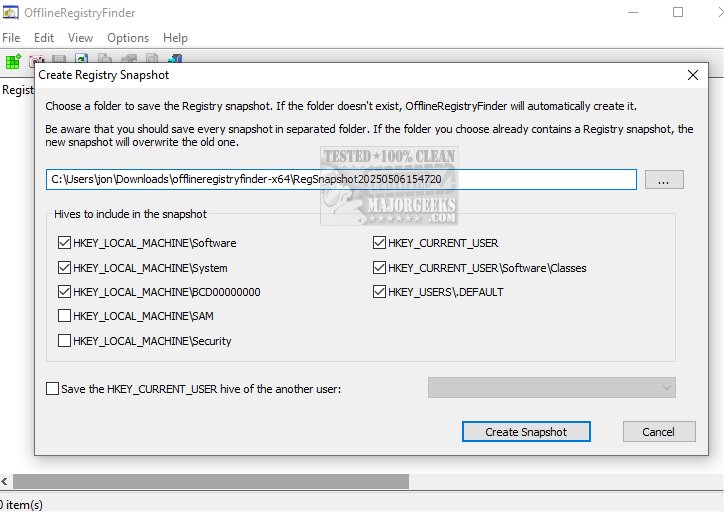
Task: Open the Options menu
Action: 128,38
